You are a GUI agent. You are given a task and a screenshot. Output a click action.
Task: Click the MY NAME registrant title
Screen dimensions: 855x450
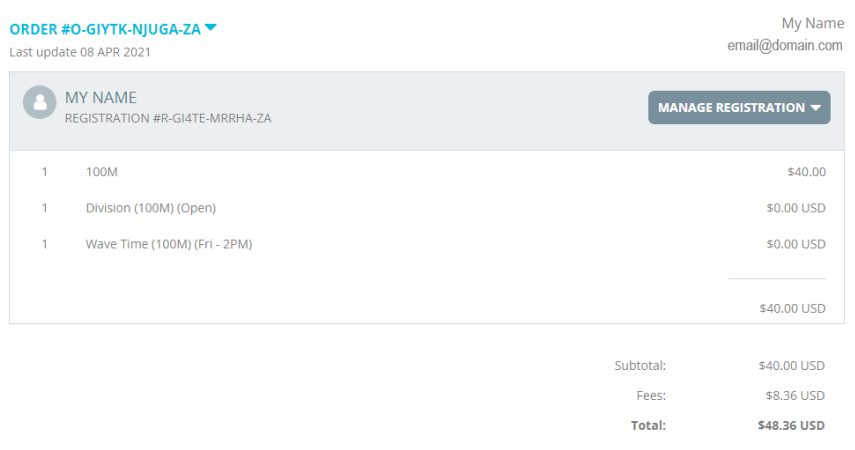pyautogui.click(x=101, y=98)
